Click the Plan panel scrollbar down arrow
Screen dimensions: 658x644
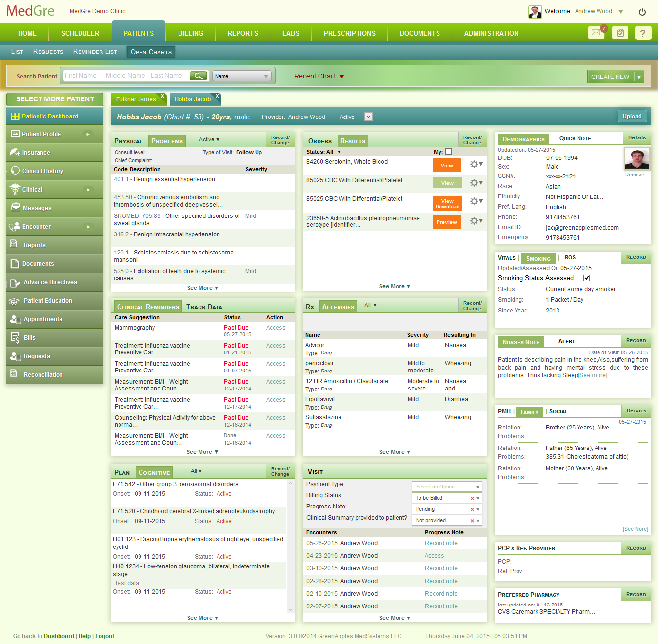(290, 609)
